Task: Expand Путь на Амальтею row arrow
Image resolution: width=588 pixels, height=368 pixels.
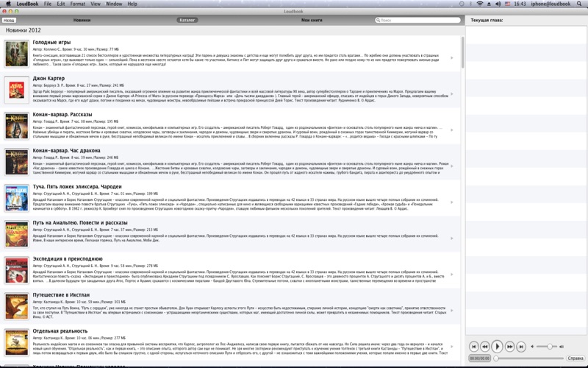Action: coord(452,238)
